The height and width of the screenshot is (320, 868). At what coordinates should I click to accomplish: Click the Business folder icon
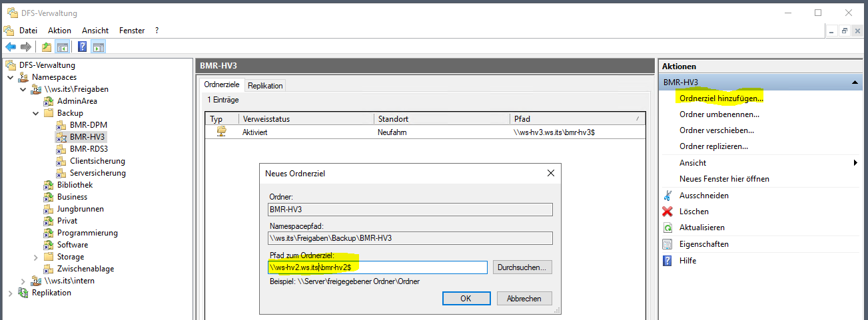click(49, 197)
